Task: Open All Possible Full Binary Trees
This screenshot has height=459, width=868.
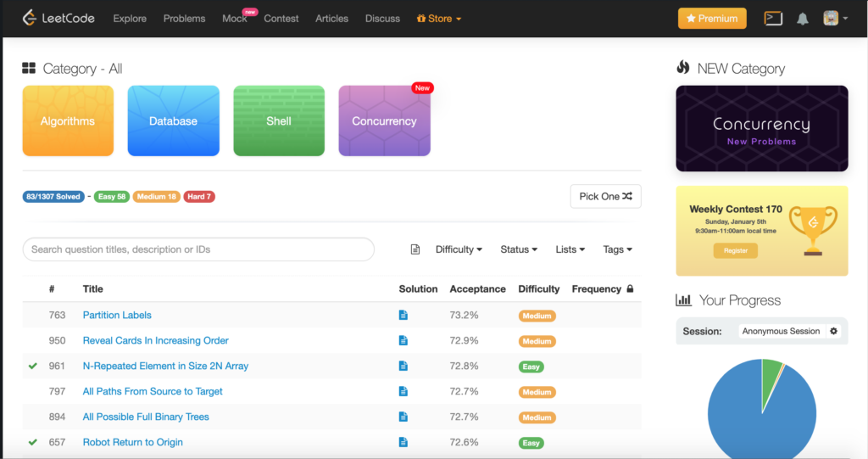Action: click(146, 417)
